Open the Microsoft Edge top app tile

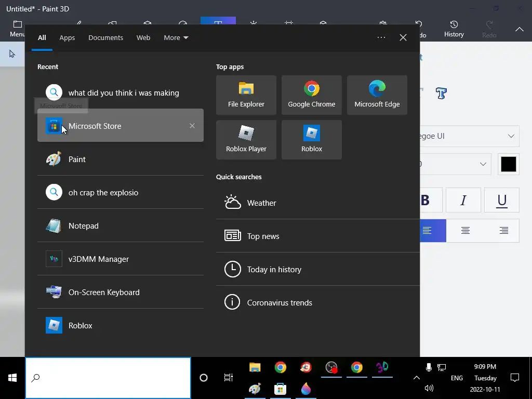click(x=377, y=95)
